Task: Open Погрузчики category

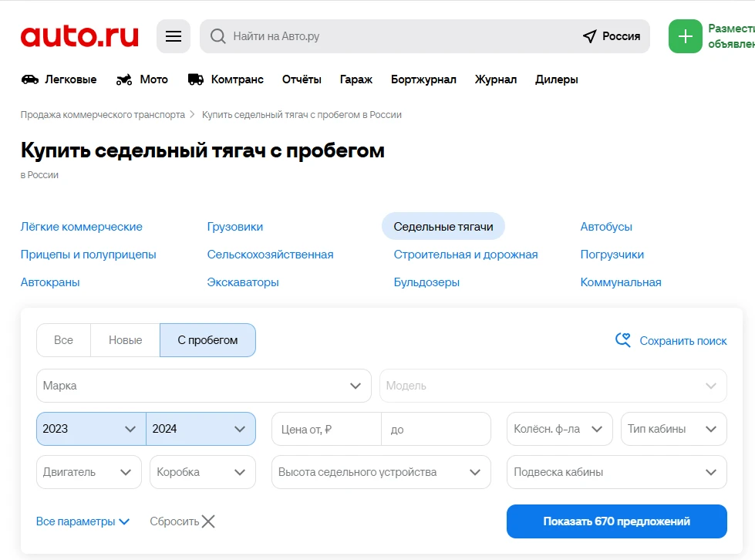Action: click(612, 255)
